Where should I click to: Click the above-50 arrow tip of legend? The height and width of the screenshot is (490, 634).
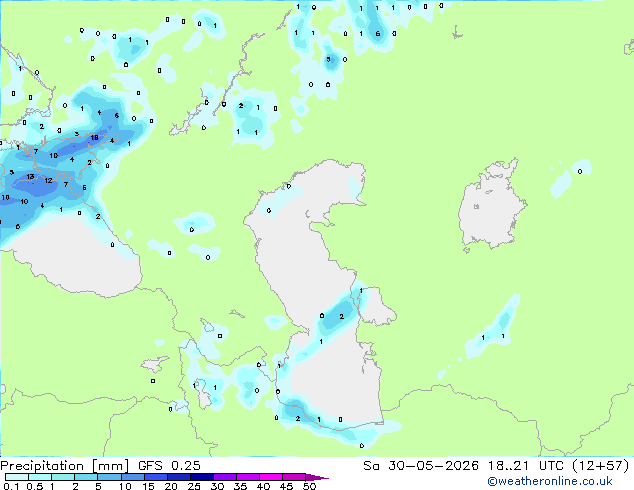click(317, 477)
